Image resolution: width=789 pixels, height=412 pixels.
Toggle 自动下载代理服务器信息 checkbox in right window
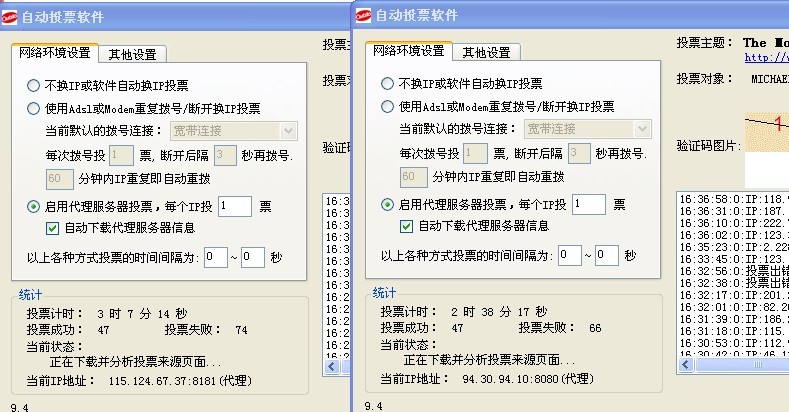[x=406, y=226]
